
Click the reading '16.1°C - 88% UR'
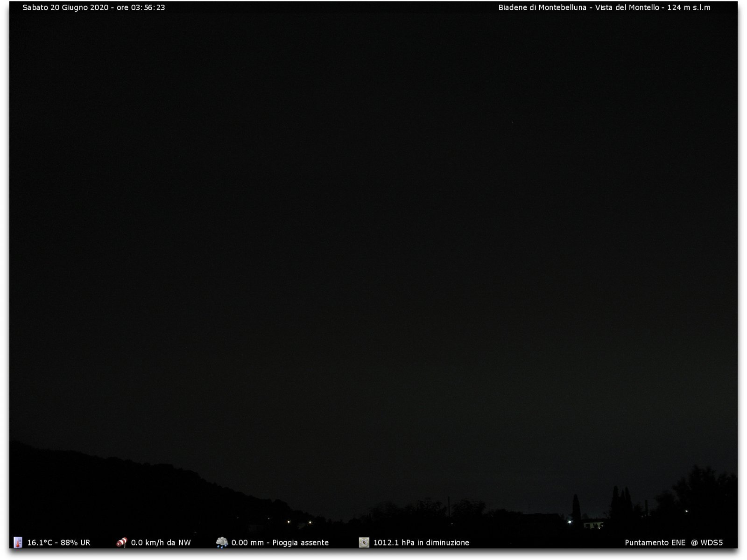tap(59, 543)
